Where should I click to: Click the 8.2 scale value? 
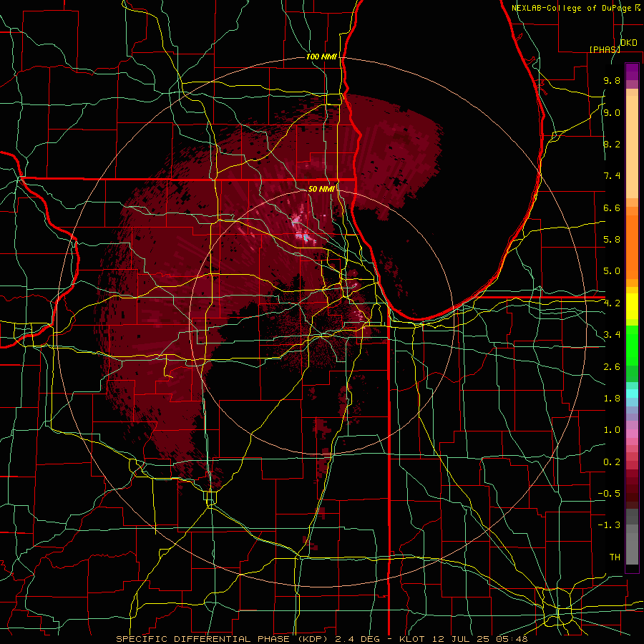[x=612, y=144]
